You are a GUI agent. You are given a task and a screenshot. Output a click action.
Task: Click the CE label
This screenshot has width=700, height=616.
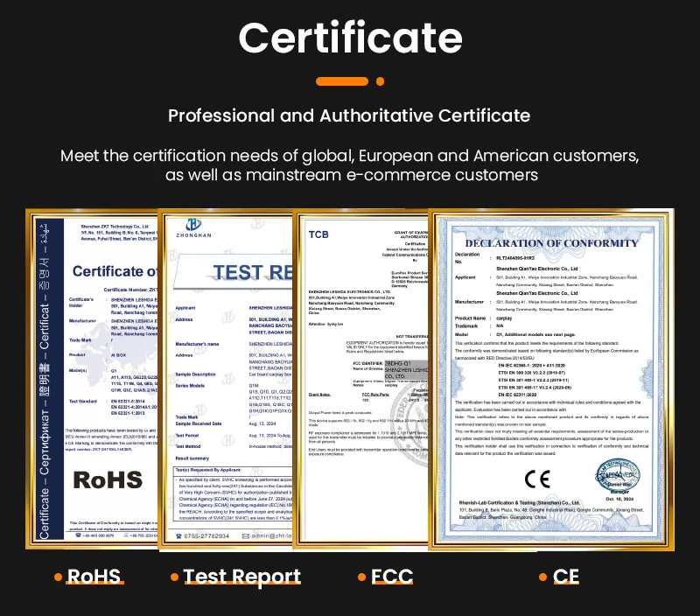click(565, 577)
